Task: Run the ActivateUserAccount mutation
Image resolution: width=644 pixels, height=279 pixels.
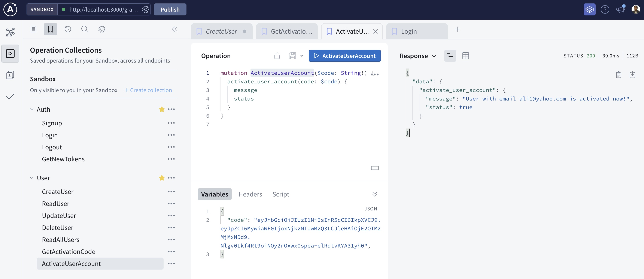Action: pyautogui.click(x=344, y=55)
